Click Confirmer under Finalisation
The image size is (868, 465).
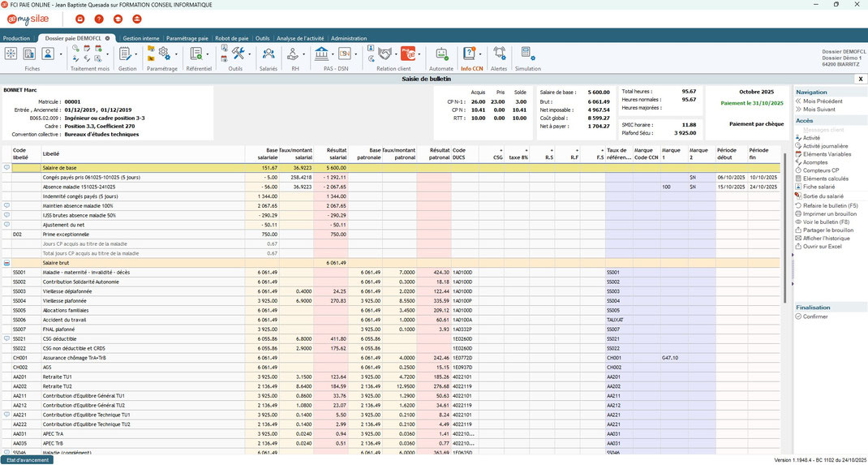pos(815,316)
